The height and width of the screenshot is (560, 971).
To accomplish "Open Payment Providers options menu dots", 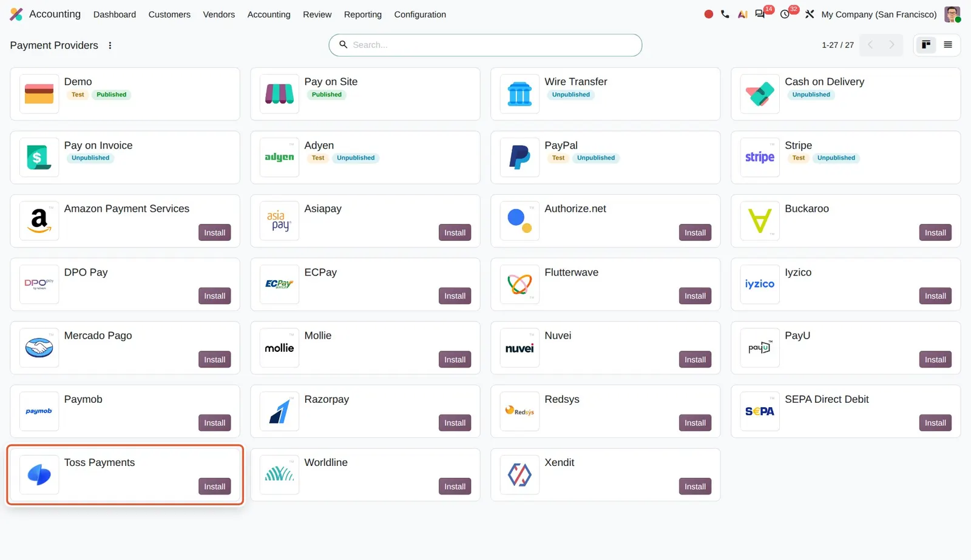I will 110,46.
